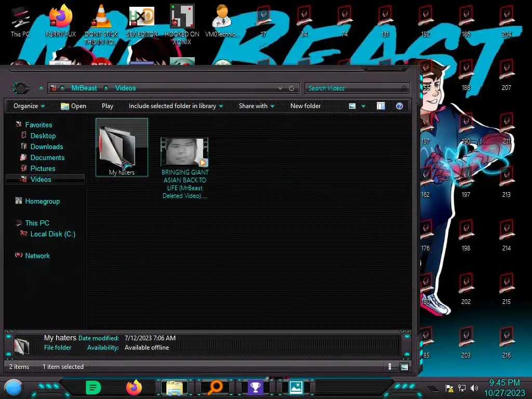Open the DONT STICK THIS IN YO VLC shortcut
Screen dimensions: 532x399
coord(101,24)
